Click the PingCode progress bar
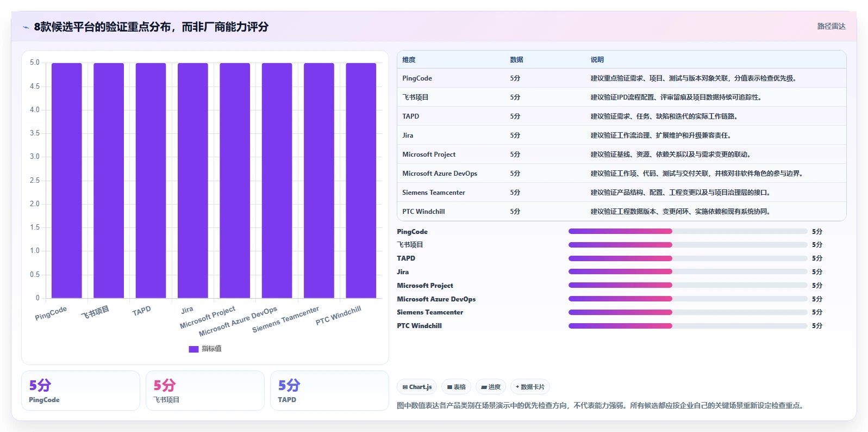 click(688, 231)
